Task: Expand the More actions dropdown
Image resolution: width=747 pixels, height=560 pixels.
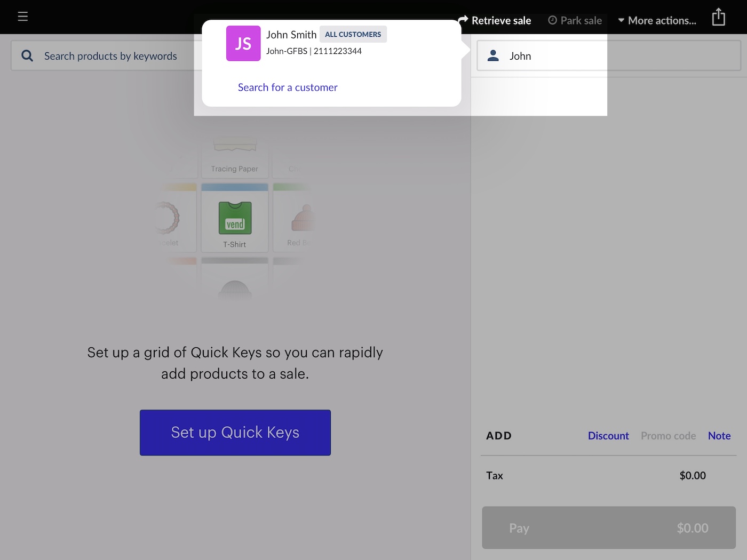Action: coord(657,20)
